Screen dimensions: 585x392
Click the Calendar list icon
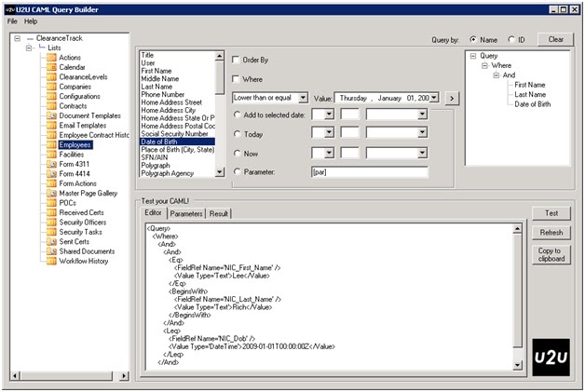[x=51, y=67]
